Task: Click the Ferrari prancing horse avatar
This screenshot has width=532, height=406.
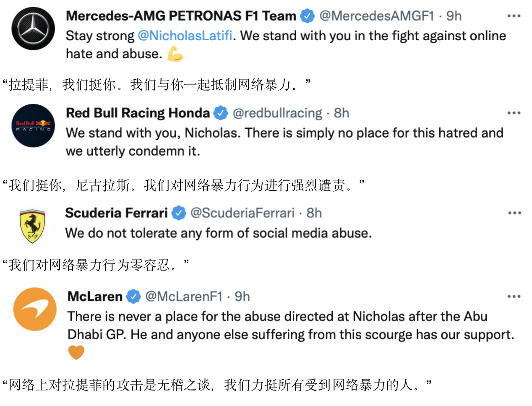Action: [33, 226]
